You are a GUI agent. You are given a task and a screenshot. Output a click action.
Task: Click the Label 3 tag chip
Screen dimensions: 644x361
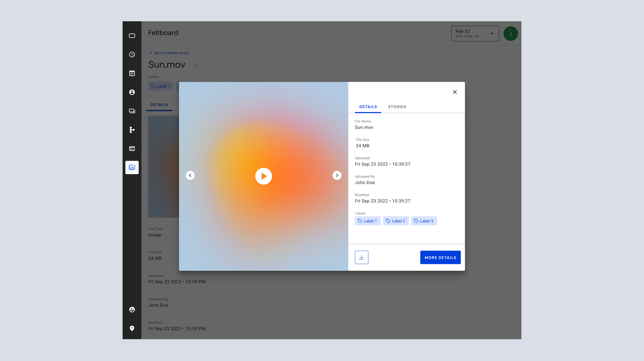click(x=424, y=221)
